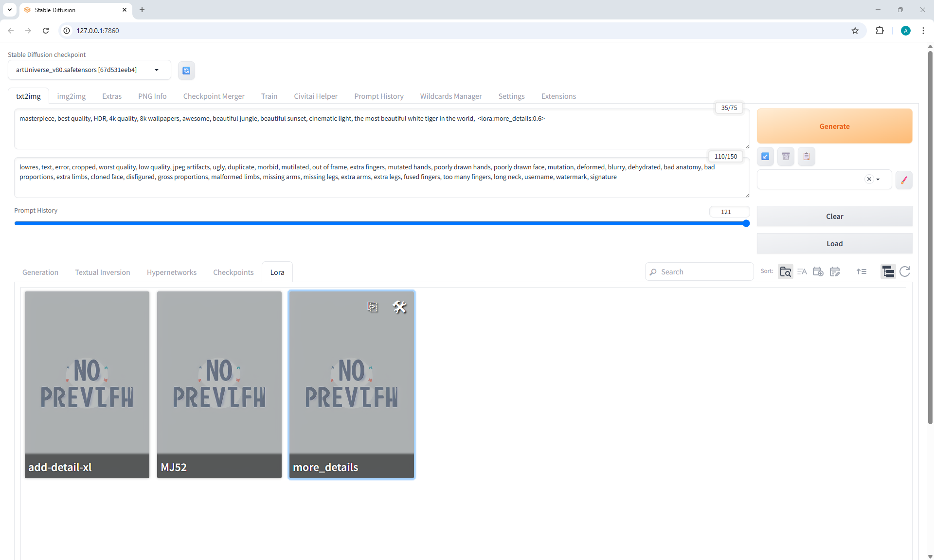Click the refresh checkpoint list icon
The width and height of the screenshot is (934, 560).
pyautogui.click(x=186, y=71)
